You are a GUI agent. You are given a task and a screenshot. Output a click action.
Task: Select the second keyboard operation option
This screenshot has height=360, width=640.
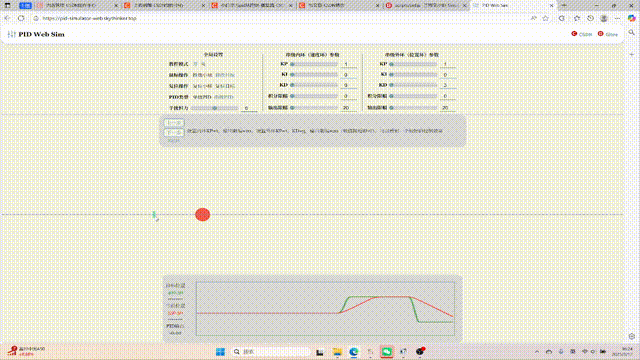coord(225,86)
